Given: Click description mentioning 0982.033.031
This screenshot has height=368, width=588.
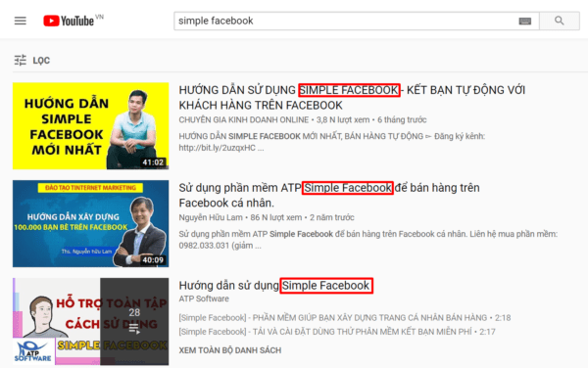Looking at the screenshot, I should pos(368,240).
